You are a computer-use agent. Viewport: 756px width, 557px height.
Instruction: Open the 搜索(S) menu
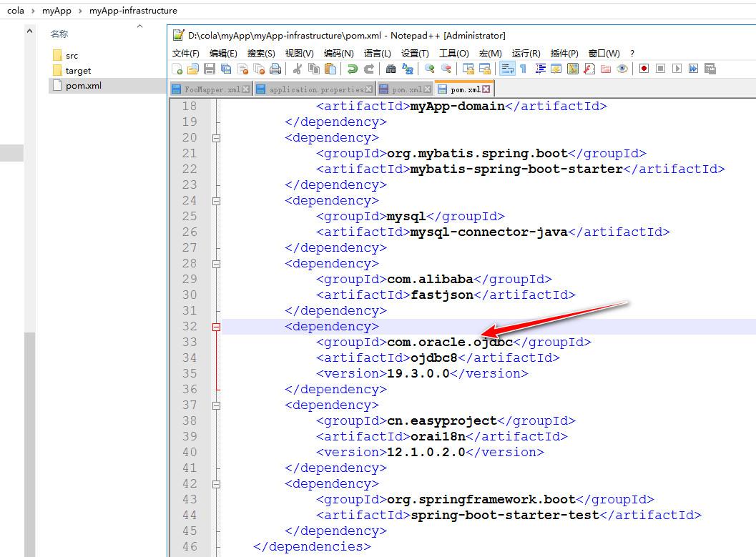click(261, 53)
